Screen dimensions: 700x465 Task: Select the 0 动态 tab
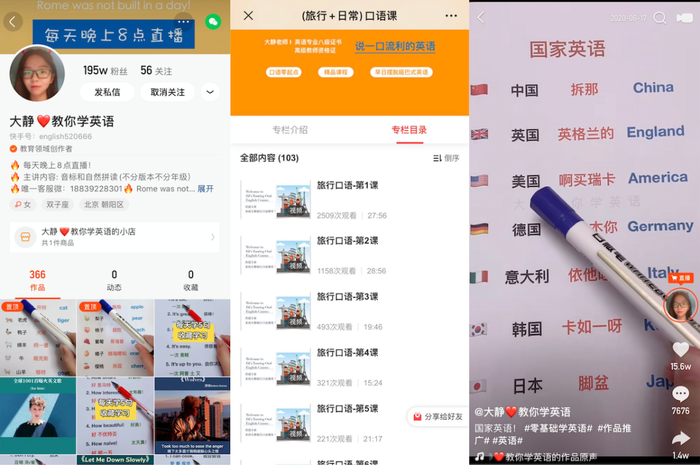[x=114, y=280]
